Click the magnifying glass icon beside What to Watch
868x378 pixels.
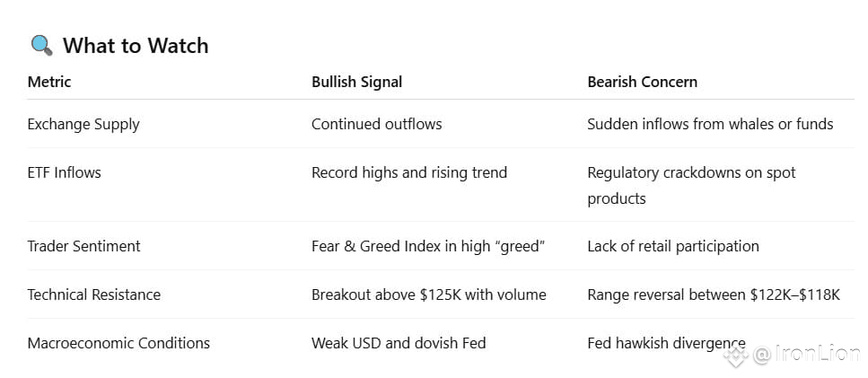click(x=41, y=46)
